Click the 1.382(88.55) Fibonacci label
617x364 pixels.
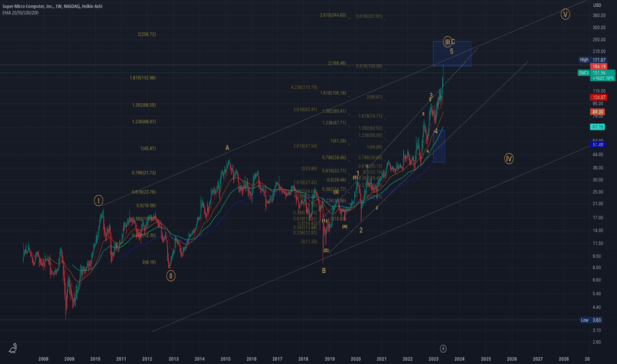click(x=144, y=105)
